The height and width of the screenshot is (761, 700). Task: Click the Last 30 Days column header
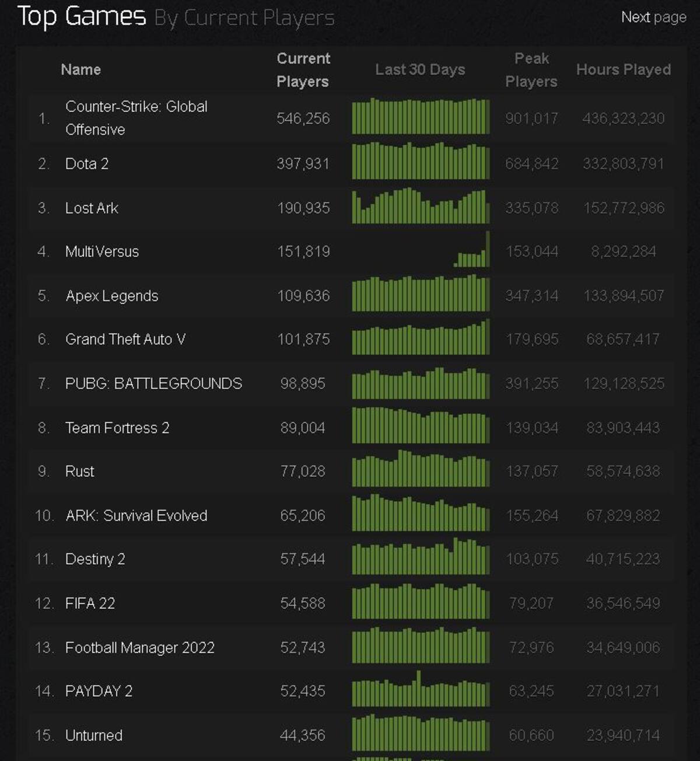[420, 70]
